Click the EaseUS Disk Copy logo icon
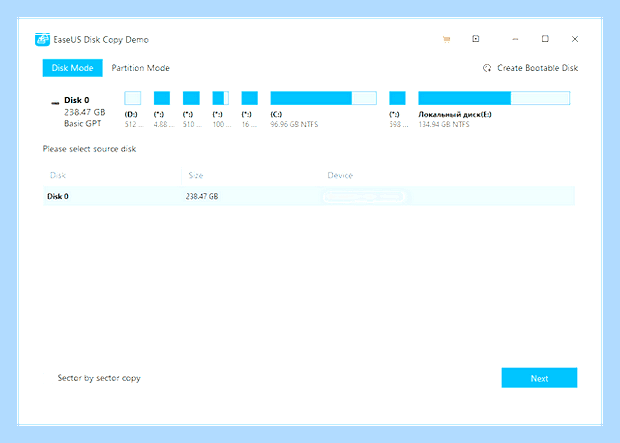 click(x=42, y=40)
